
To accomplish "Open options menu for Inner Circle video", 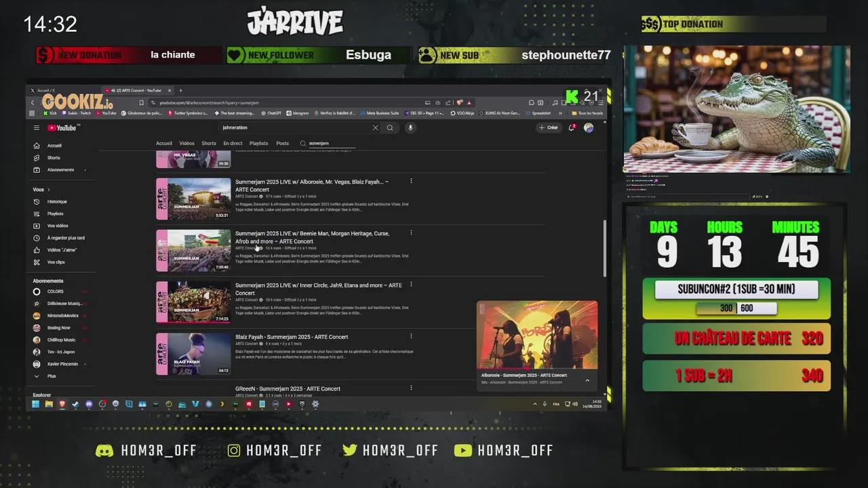I will tap(411, 284).
